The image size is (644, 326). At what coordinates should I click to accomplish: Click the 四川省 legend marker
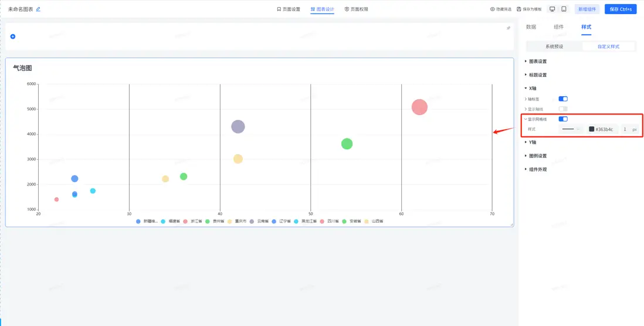click(x=322, y=221)
